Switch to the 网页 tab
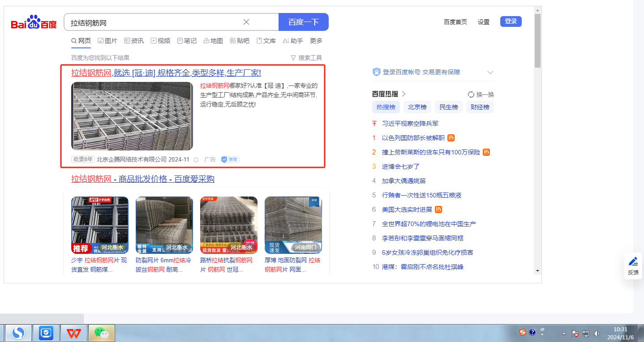644x342 pixels. [81, 41]
